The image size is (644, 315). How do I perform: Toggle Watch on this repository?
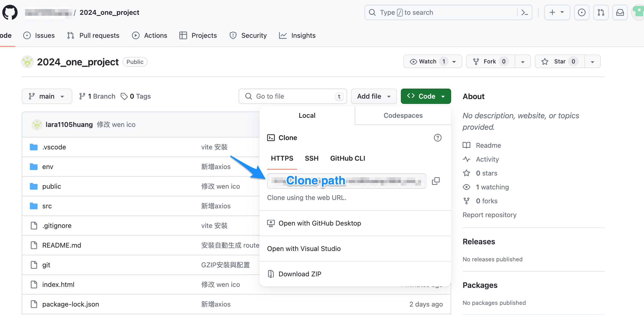pos(423,61)
